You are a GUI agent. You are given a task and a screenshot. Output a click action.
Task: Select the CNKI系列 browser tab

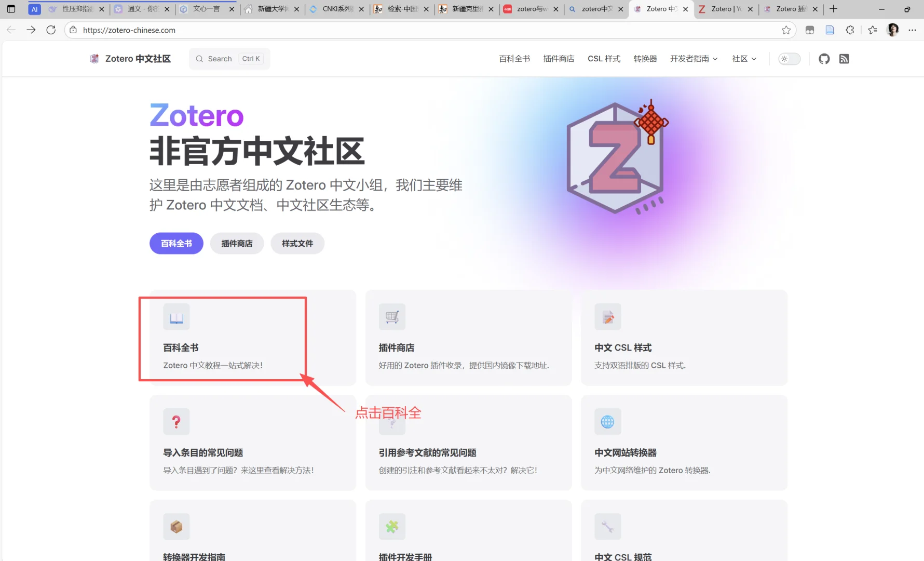pyautogui.click(x=337, y=9)
